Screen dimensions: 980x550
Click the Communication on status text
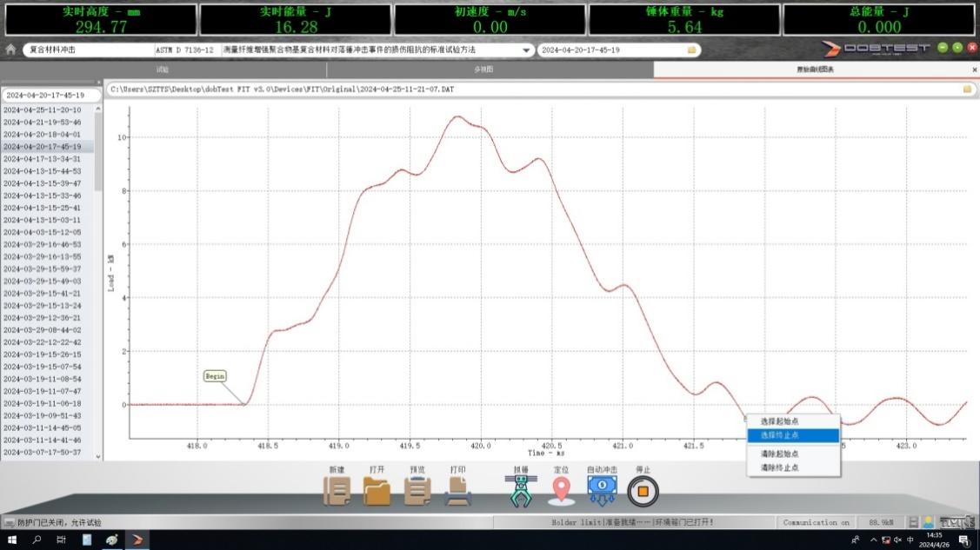(817, 522)
